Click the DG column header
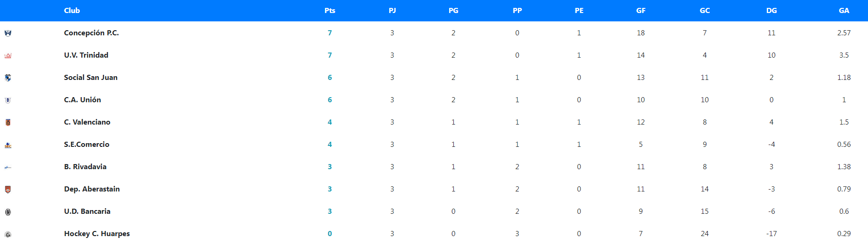868x244 pixels. [x=771, y=11]
